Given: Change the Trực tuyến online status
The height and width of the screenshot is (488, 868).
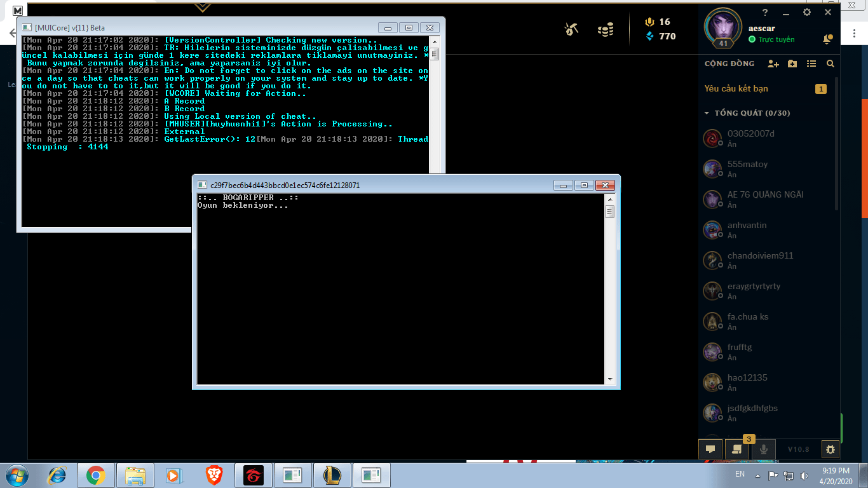Looking at the screenshot, I should 771,39.
